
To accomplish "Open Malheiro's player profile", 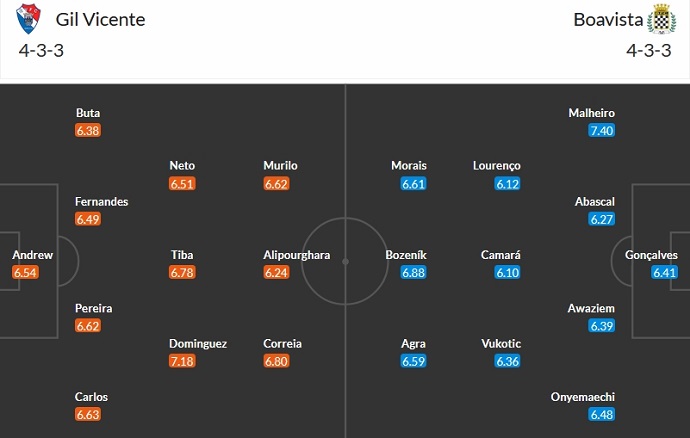I will pyautogui.click(x=591, y=113).
